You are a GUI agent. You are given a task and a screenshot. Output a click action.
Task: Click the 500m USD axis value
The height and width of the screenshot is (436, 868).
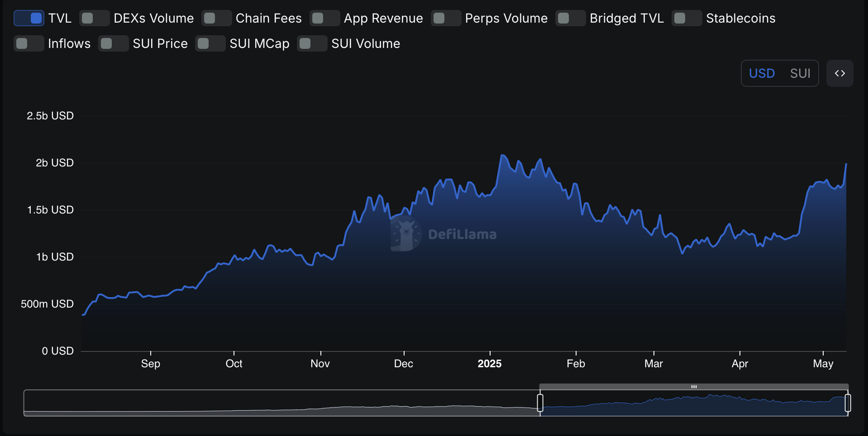(x=47, y=304)
